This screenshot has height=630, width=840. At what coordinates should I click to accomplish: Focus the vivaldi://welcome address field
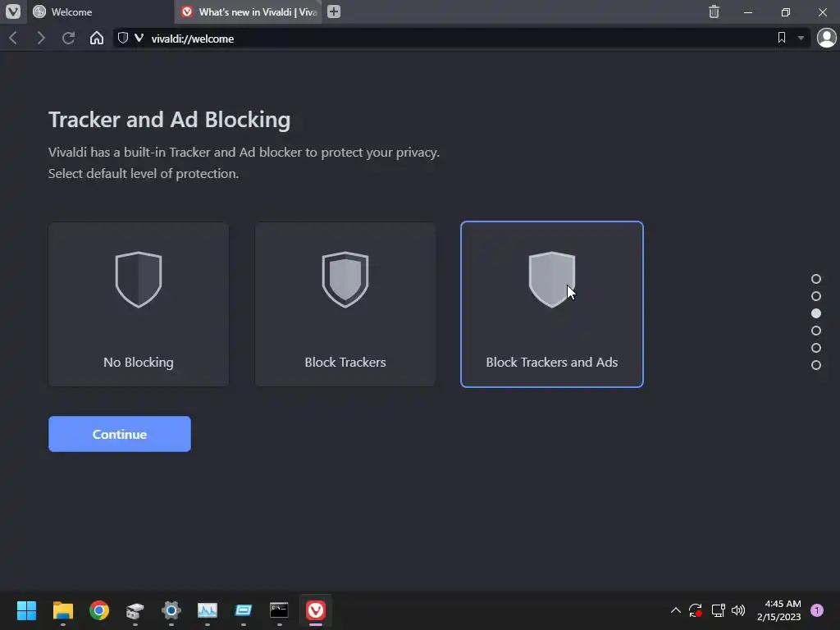click(461, 39)
